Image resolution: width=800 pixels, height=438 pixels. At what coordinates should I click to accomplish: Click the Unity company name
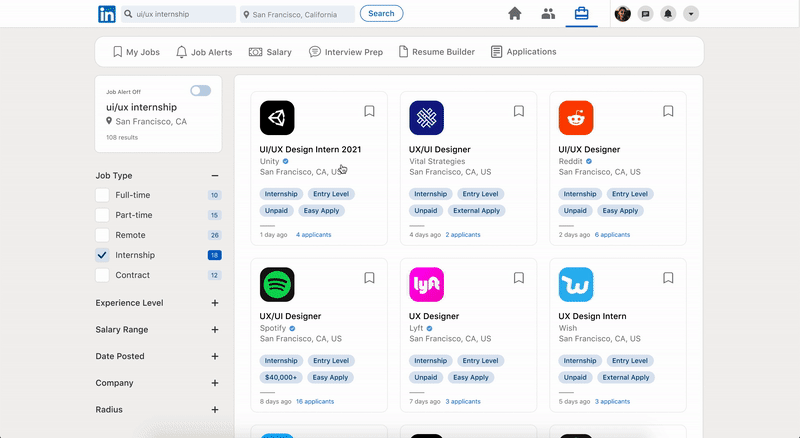(269, 161)
